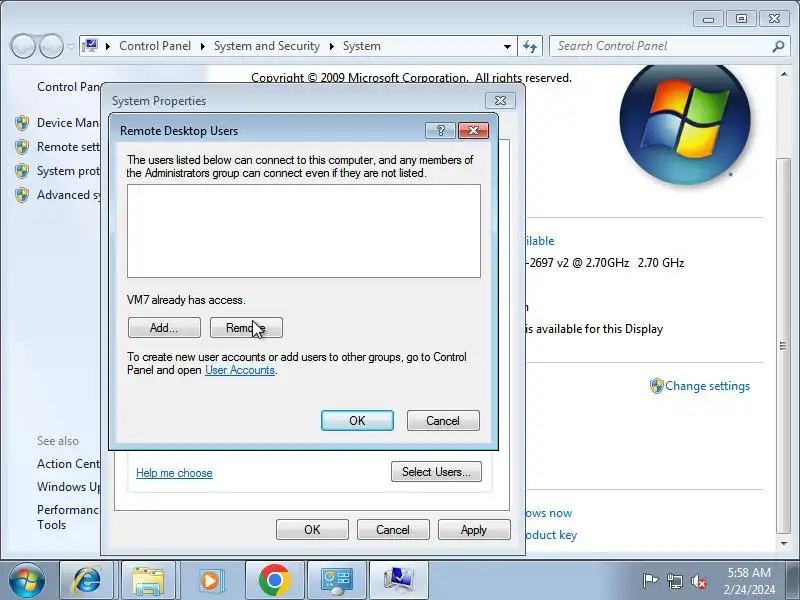Open Windows Explorer from taskbar
Image resolution: width=800 pixels, height=600 pixels.
point(148,580)
